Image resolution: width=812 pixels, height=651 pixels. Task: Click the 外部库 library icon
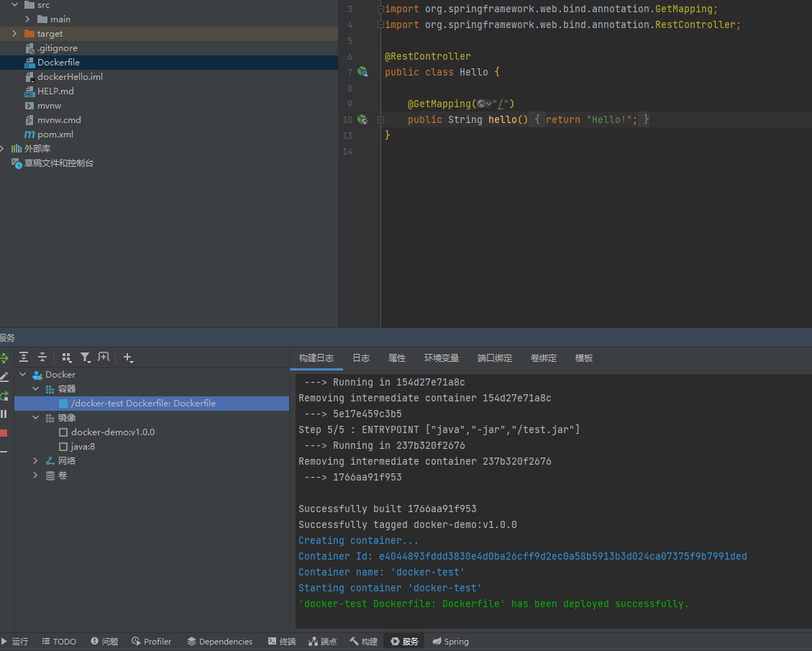(17, 149)
